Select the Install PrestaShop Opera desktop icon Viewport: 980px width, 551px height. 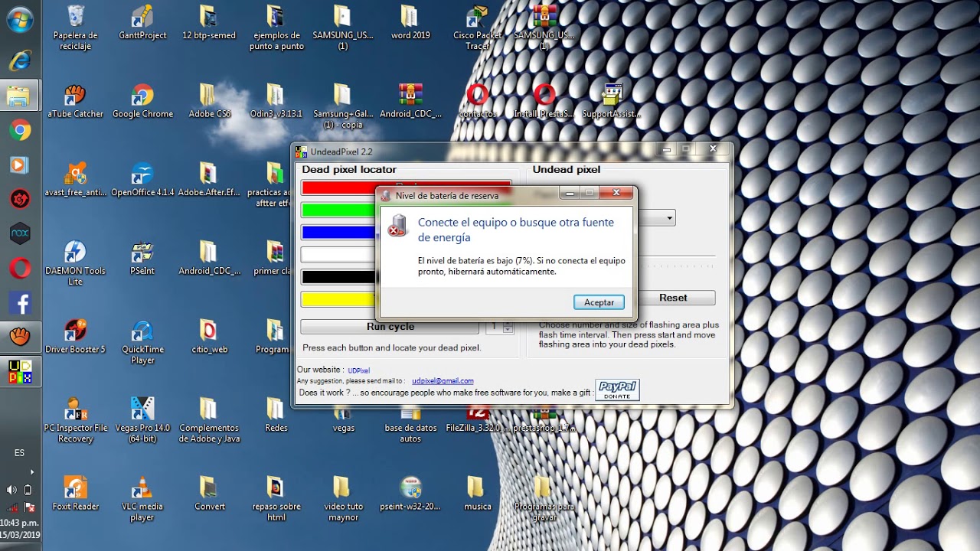544,102
